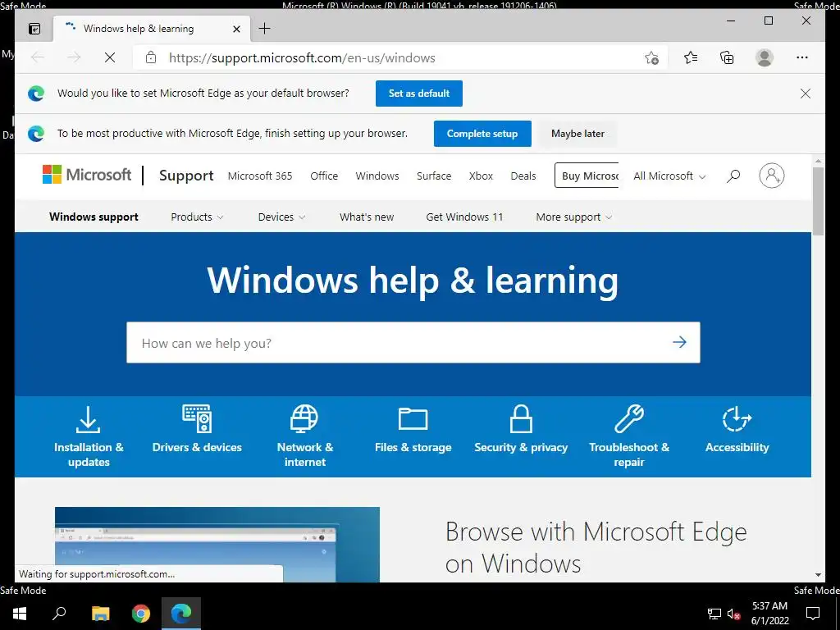Viewport: 840px width, 630px height.
Task: Open the site search magnifier
Action: (x=733, y=176)
